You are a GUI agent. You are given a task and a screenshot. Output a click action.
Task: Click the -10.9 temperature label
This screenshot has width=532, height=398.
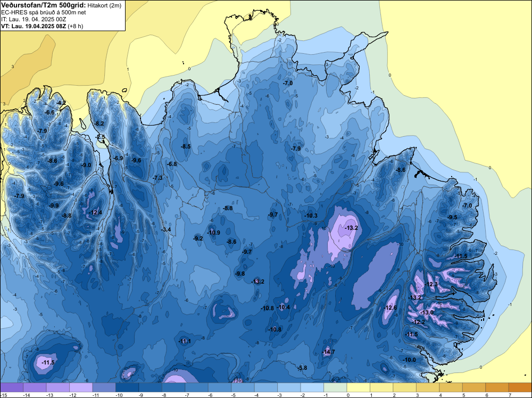coord(214,233)
